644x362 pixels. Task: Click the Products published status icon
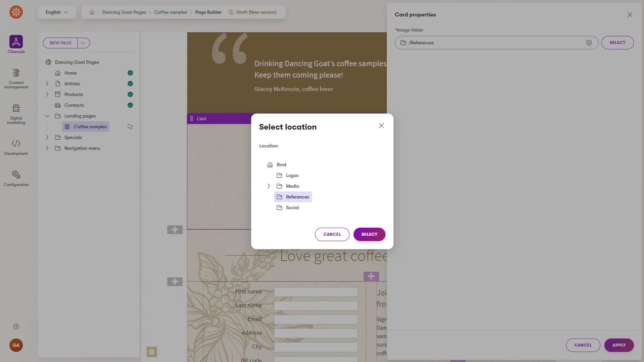[x=130, y=94]
